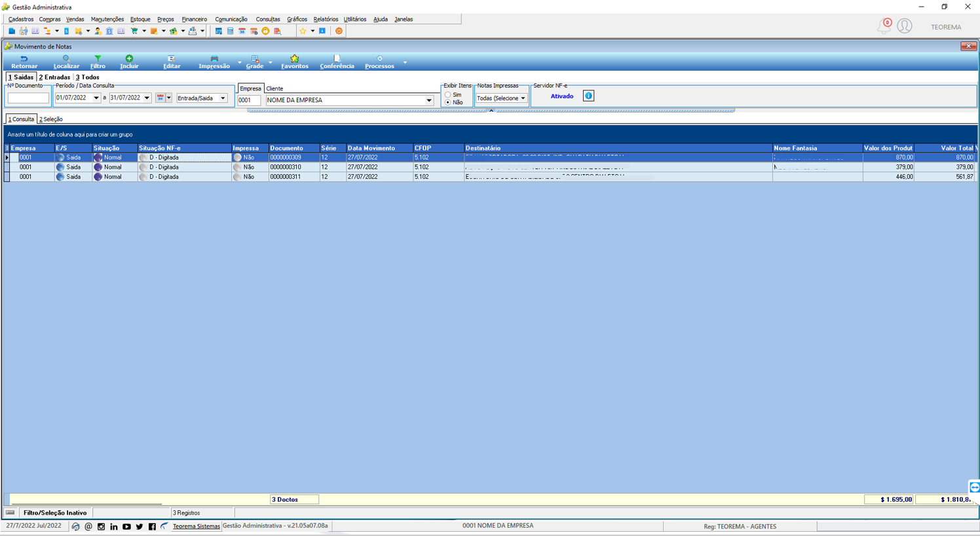This screenshot has width=980, height=537.
Task: Open the LinkedIn icon in status bar
Action: coord(114,527)
